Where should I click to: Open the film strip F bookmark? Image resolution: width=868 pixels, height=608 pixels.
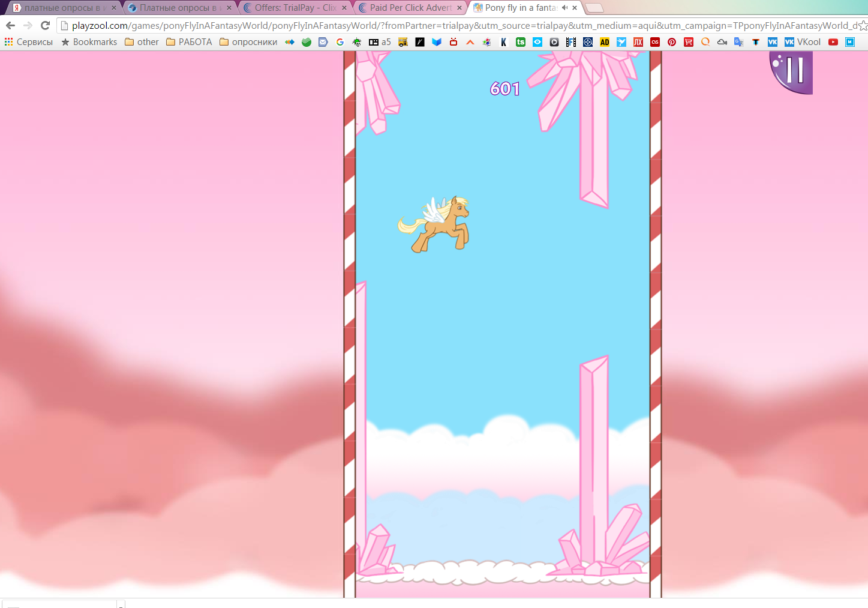[x=571, y=42]
